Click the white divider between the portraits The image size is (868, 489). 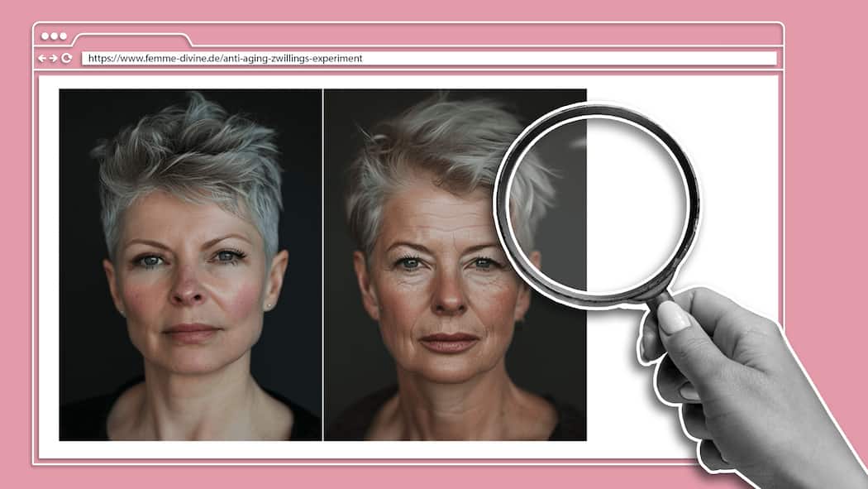pos(322,265)
